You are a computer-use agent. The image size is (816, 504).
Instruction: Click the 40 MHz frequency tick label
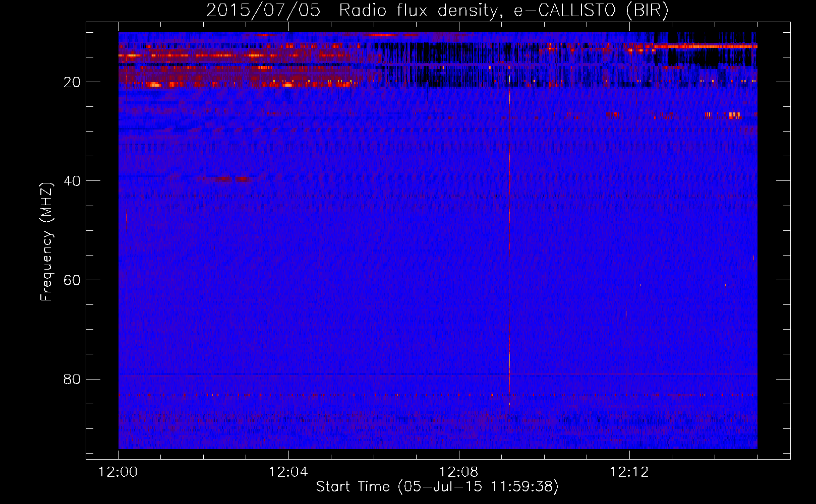tap(73, 181)
